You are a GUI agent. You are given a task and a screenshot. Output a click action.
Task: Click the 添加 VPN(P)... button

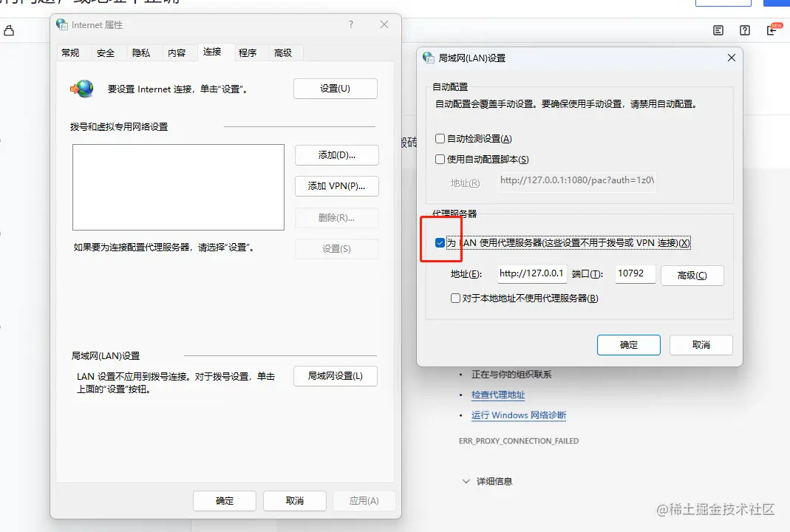pyautogui.click(x=336, y=186)
